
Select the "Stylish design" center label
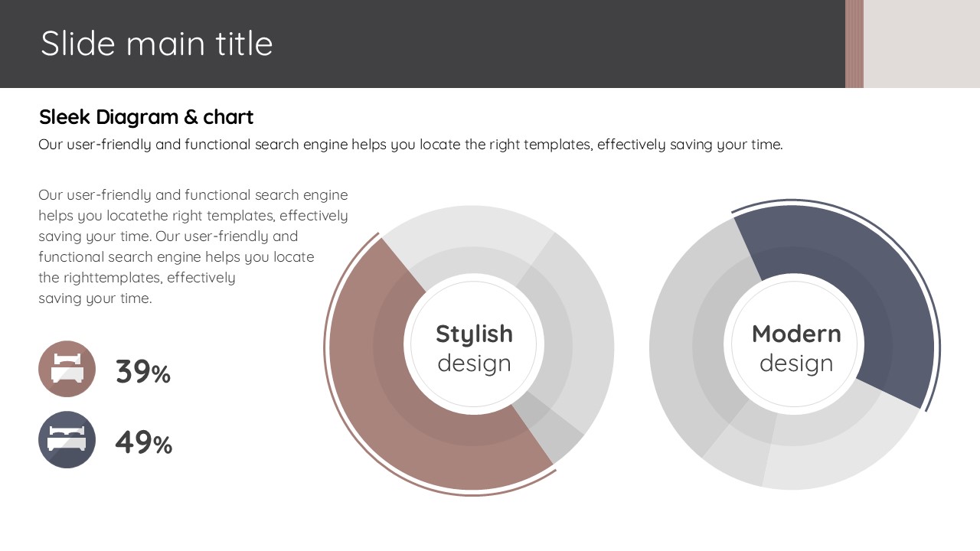click(474, 347)
